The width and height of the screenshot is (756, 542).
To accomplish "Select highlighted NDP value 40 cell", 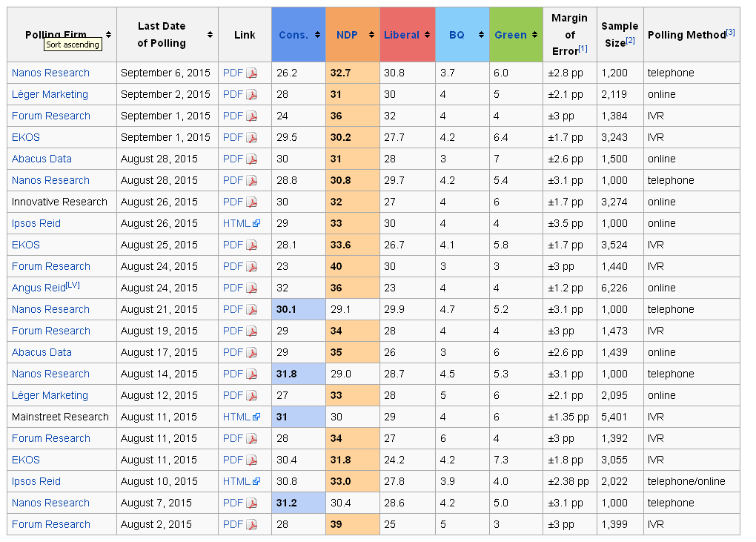I will pos(353,266).
